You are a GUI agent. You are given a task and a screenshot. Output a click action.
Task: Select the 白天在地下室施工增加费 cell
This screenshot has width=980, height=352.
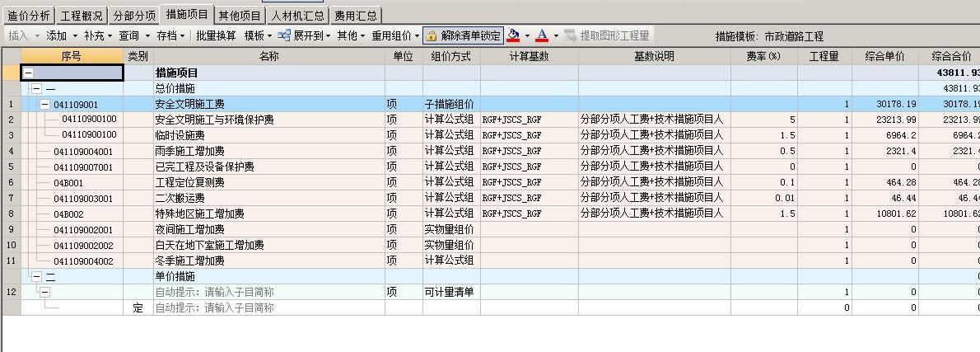pyautogui.click(x=268, y=245)
